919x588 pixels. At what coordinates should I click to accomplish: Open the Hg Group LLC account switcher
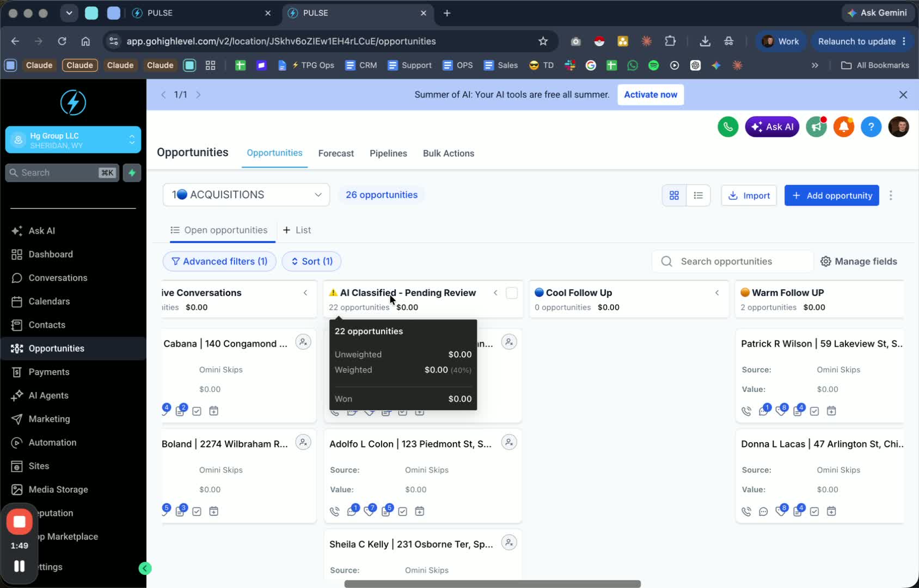[x=73, y=140]
